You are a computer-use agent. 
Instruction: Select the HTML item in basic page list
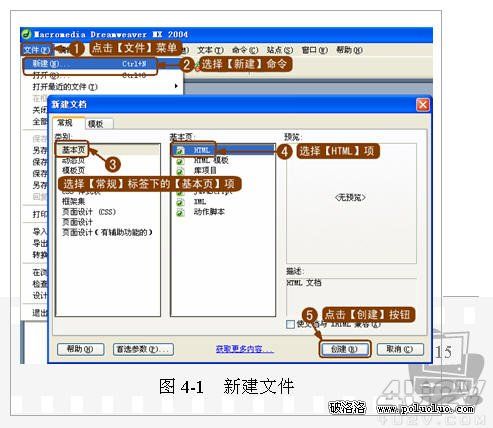click(x=202, y=150)
